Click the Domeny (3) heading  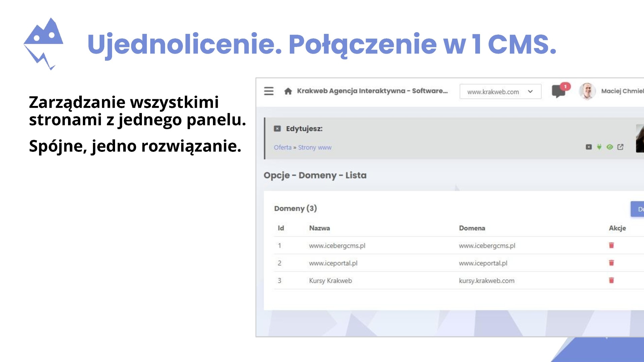point(296,208)
